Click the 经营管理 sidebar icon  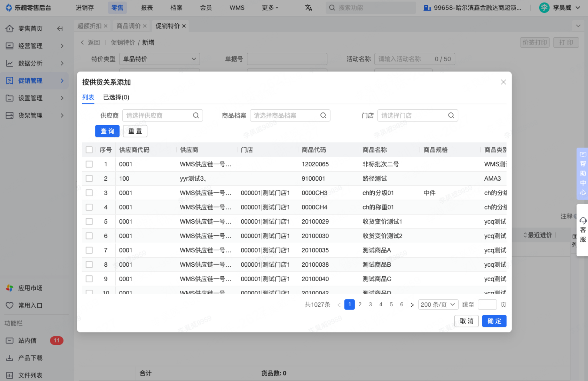click(10, 46)
